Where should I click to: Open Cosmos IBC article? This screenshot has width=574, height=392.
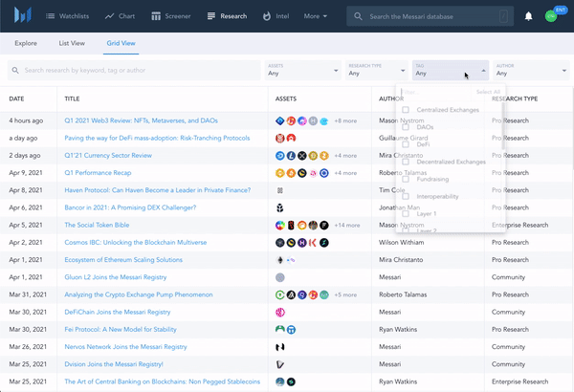pos(136,242)
